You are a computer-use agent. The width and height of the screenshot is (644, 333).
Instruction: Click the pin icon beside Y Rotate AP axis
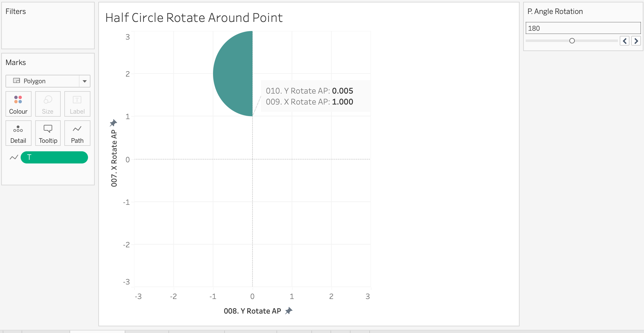coord(289,311)
